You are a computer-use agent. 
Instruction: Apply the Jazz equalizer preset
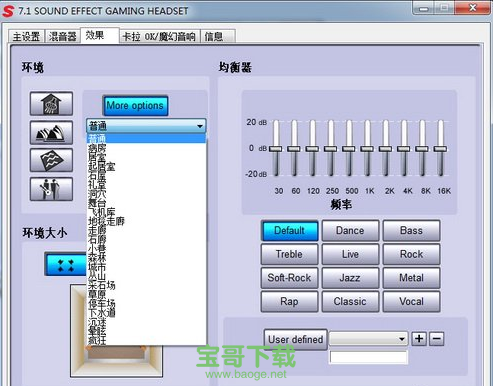pos(350,278)
